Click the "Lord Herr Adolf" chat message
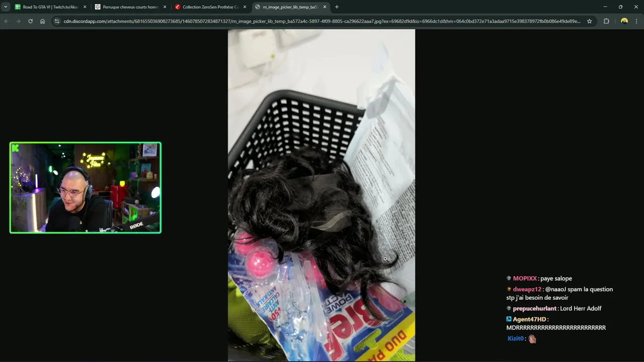644x362 pixels. pyautogui.click(x=581, y=309)
